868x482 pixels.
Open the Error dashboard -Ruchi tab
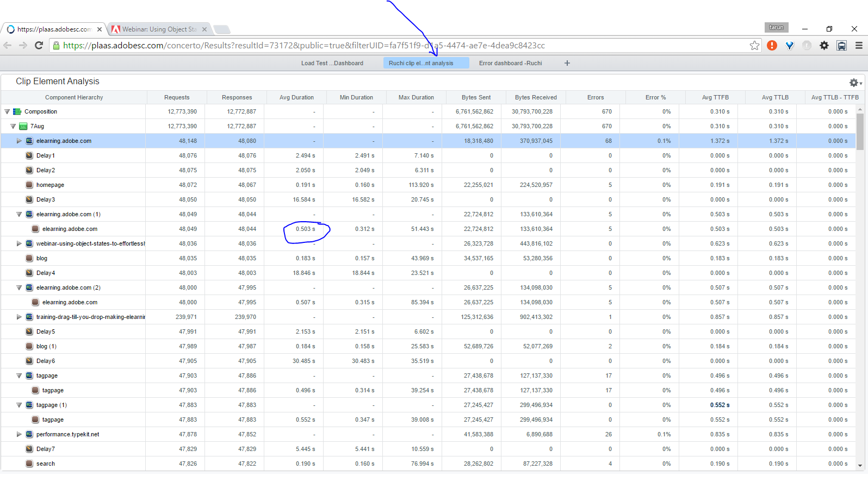[510, 63]
